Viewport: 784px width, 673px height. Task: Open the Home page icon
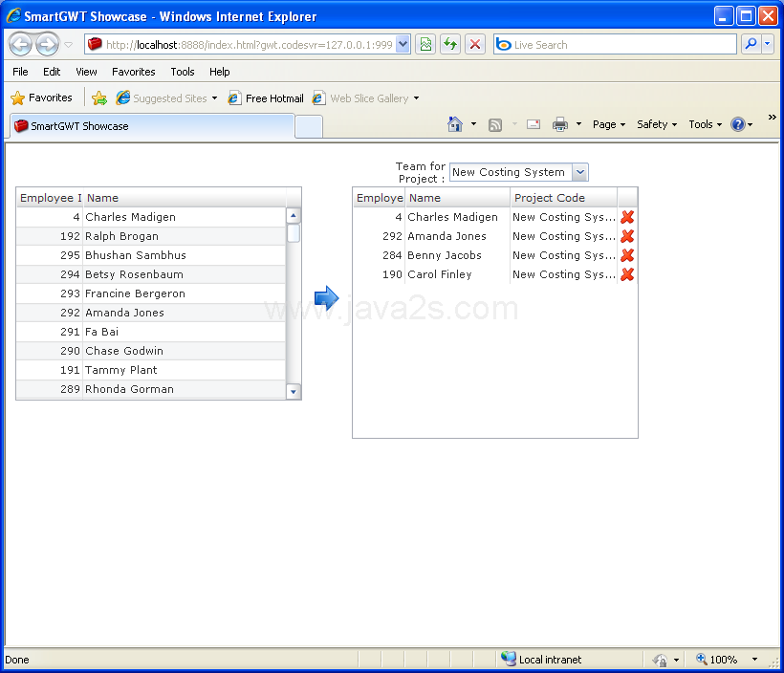click(455, 124)
